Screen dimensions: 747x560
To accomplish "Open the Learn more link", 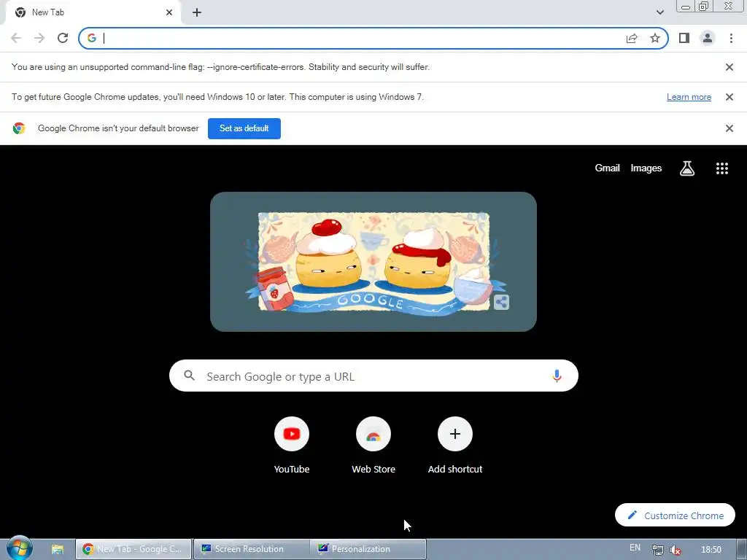I will [x=689, y=97].
